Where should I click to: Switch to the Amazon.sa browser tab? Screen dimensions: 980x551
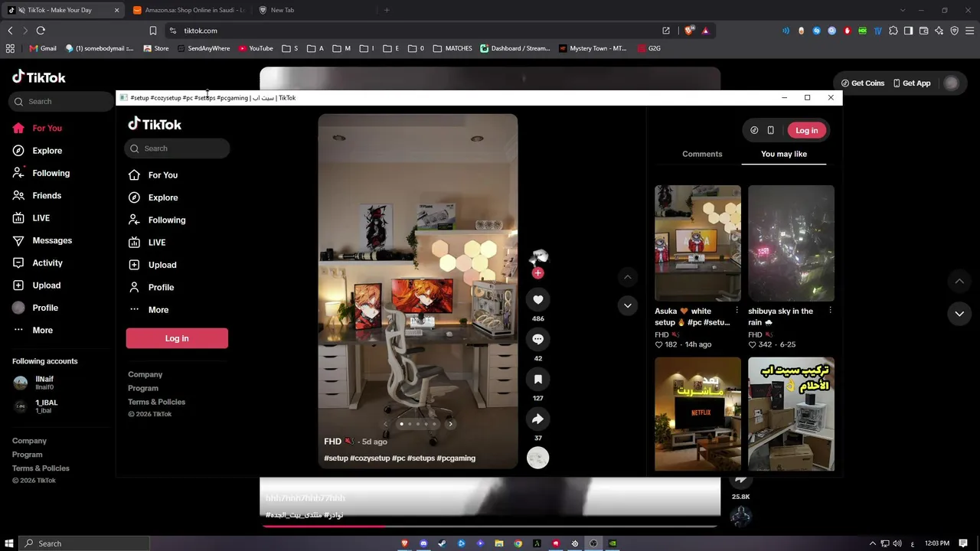(188, 10)
